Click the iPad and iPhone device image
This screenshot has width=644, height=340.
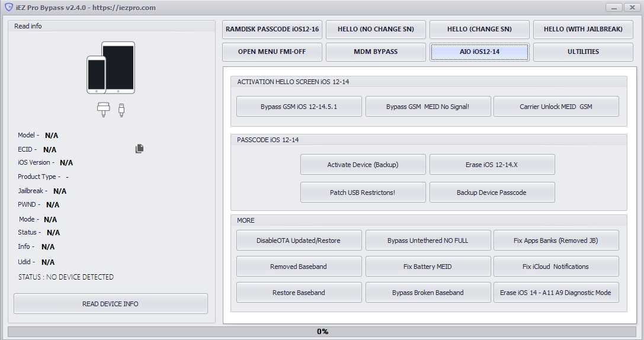[x=111, y=68]
